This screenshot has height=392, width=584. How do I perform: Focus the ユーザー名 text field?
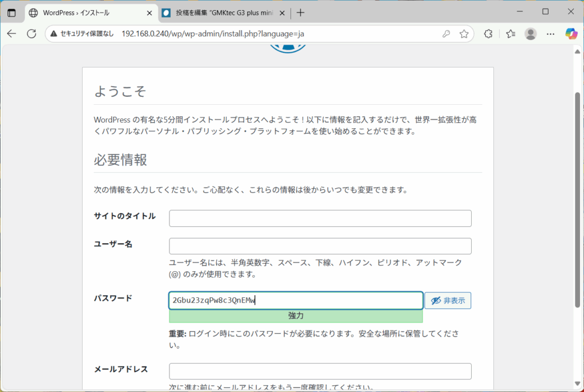[x=320, y=246]
